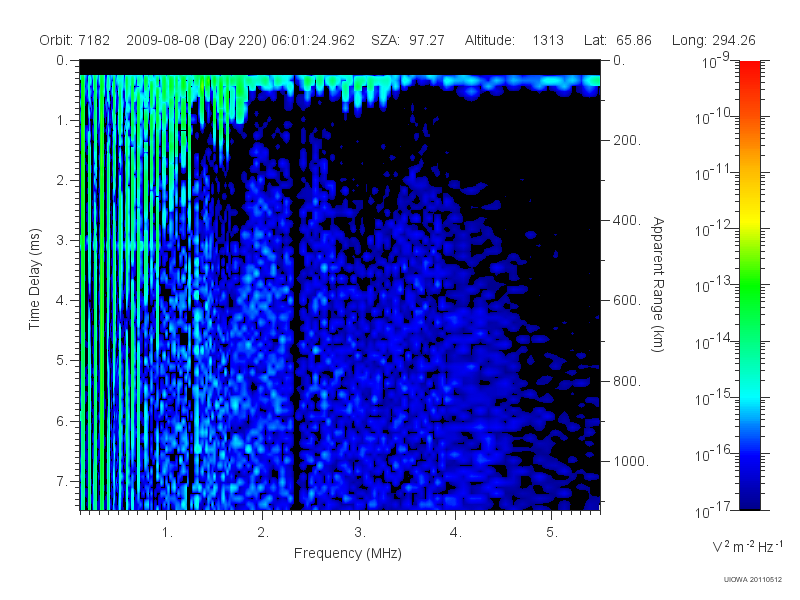This screenshot has width=800, height=600.
Task: Click the '1.' tick on the frequency axis
Action: point(167,532)
